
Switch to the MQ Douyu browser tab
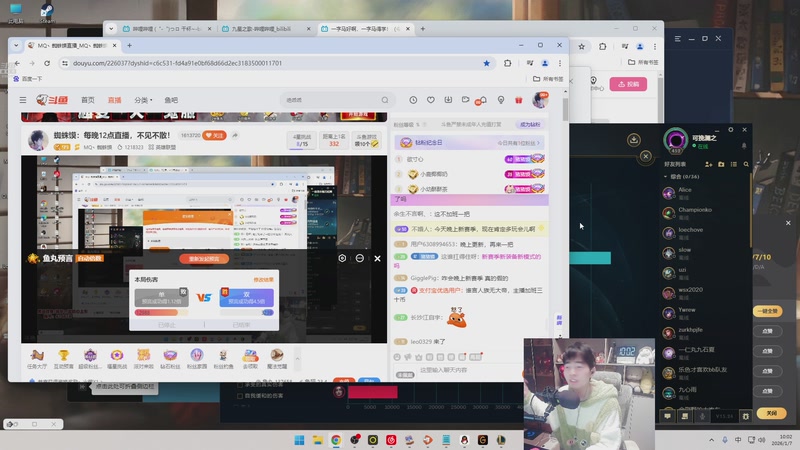(72, 45)
